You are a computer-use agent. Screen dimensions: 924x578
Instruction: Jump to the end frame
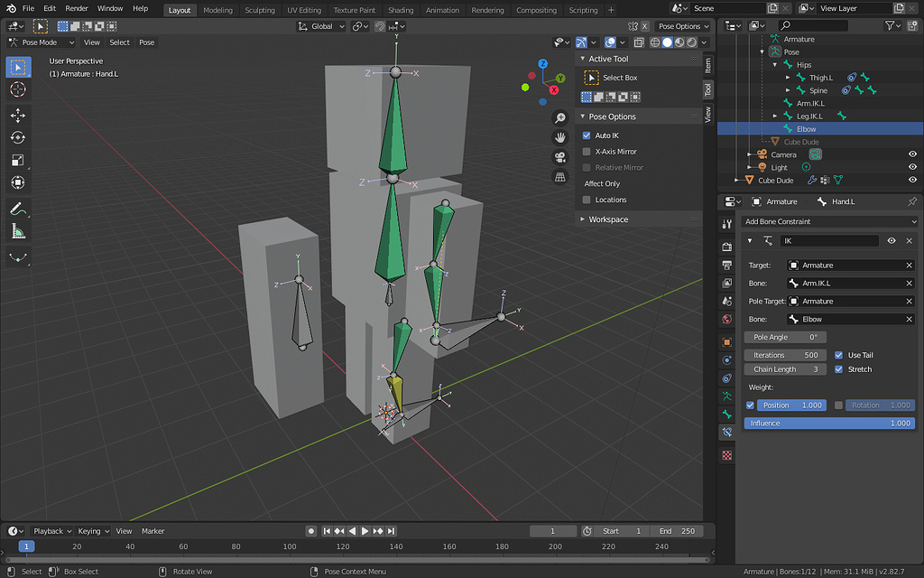392,531
